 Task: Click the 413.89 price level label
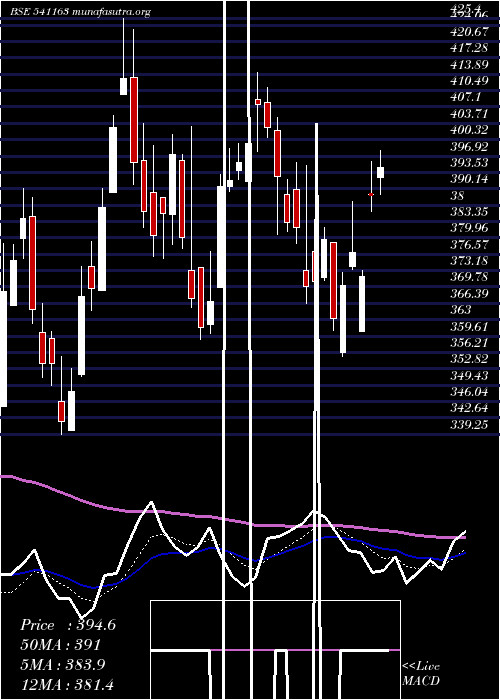tap(469, 64)
